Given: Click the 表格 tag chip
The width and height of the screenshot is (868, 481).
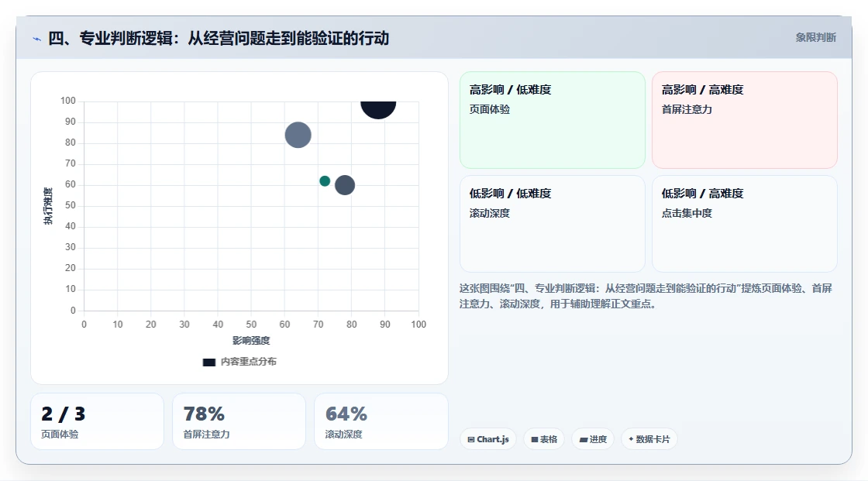Looking at the screenshot, I should 544,439.
